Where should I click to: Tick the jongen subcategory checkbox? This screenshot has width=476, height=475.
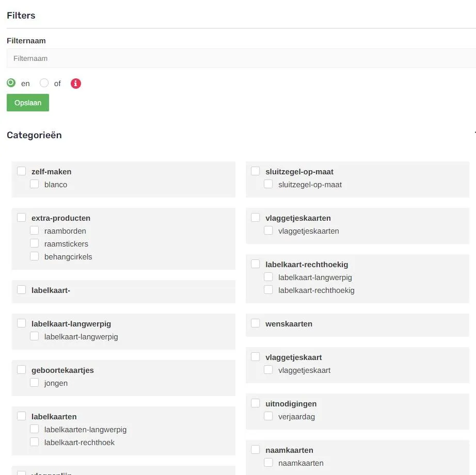[34, 382]
